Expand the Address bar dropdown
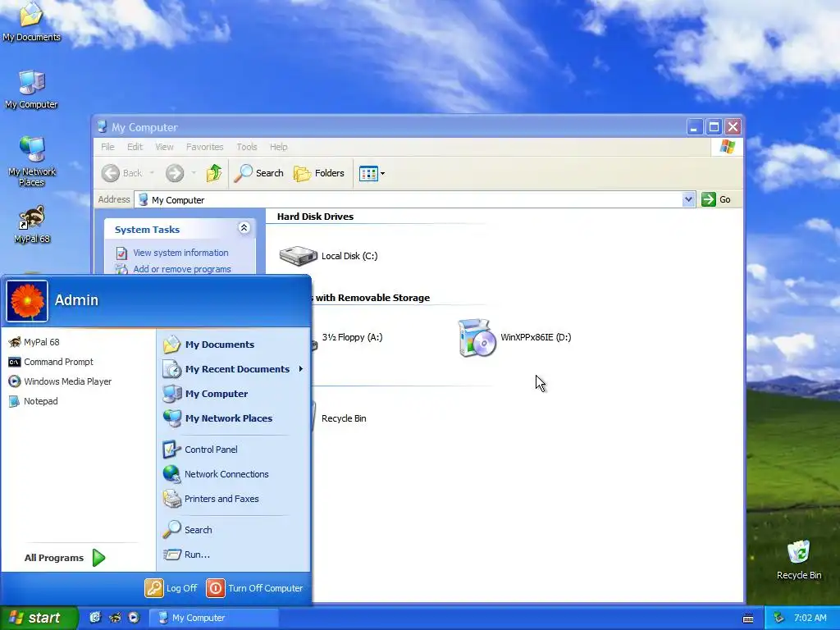Screen dimensions: 840x630 pos(688,200)
